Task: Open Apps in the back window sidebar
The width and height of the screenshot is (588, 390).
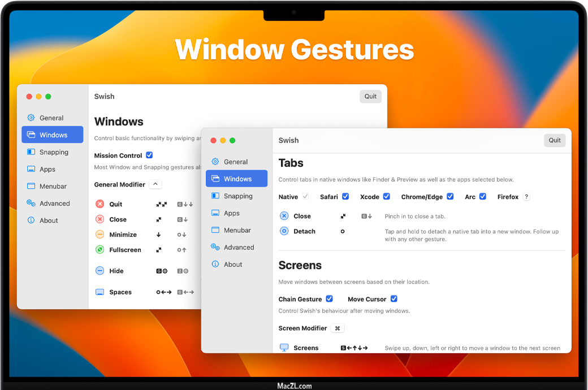Action: coord(47,169)
